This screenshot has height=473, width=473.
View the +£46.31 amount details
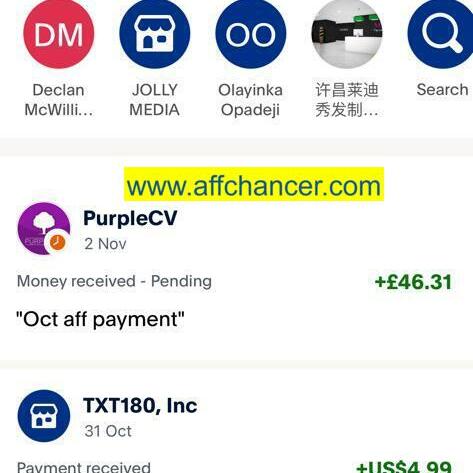413,282
